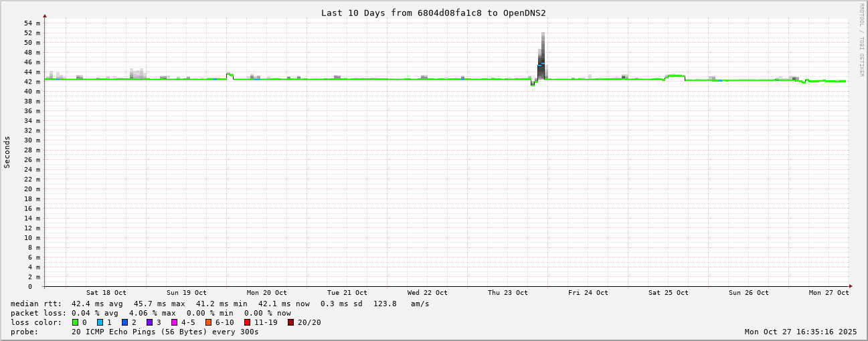This screenshot has width=868, height=341.
Task: Click the green loss color swatch for 0
Action: [x=76, y=322]
